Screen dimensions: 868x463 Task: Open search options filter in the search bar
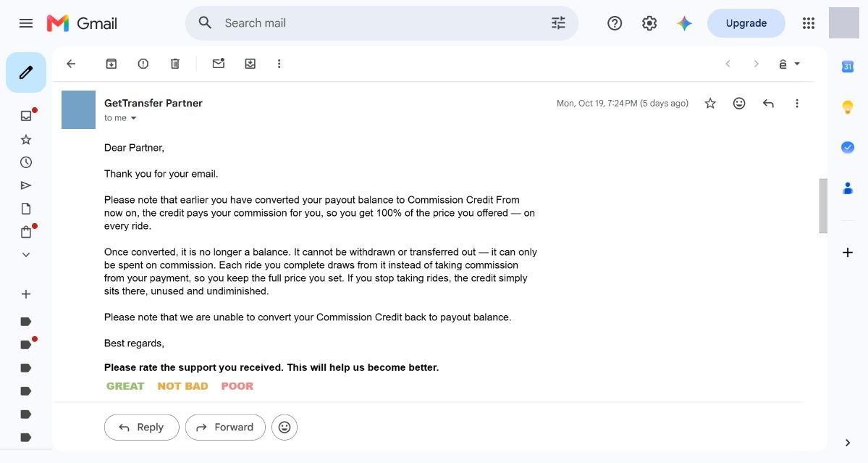[x=558, y=22]
